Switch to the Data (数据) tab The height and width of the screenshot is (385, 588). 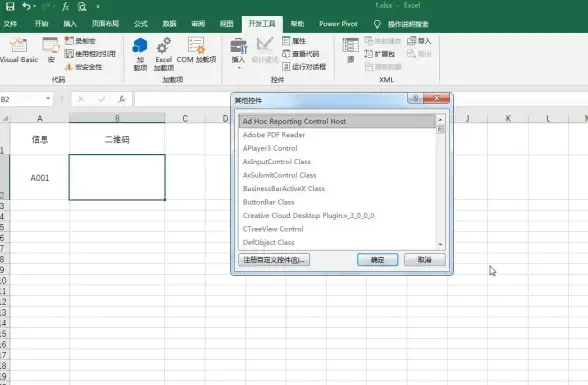(169, 24)
